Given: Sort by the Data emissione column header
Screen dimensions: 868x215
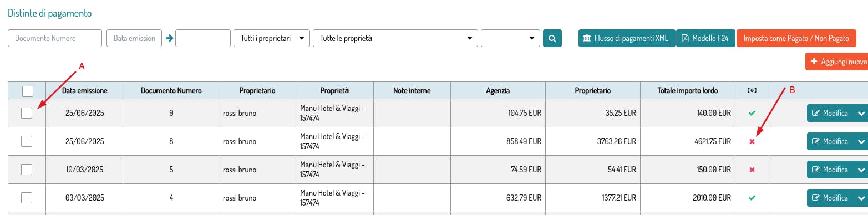Looking at the screenshot, I should pos(84,90).
